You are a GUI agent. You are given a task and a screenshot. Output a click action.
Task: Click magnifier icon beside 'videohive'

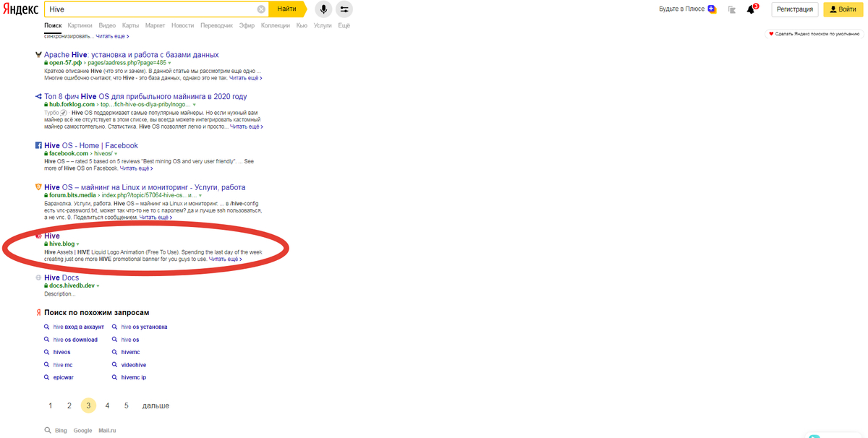point(115,365)
